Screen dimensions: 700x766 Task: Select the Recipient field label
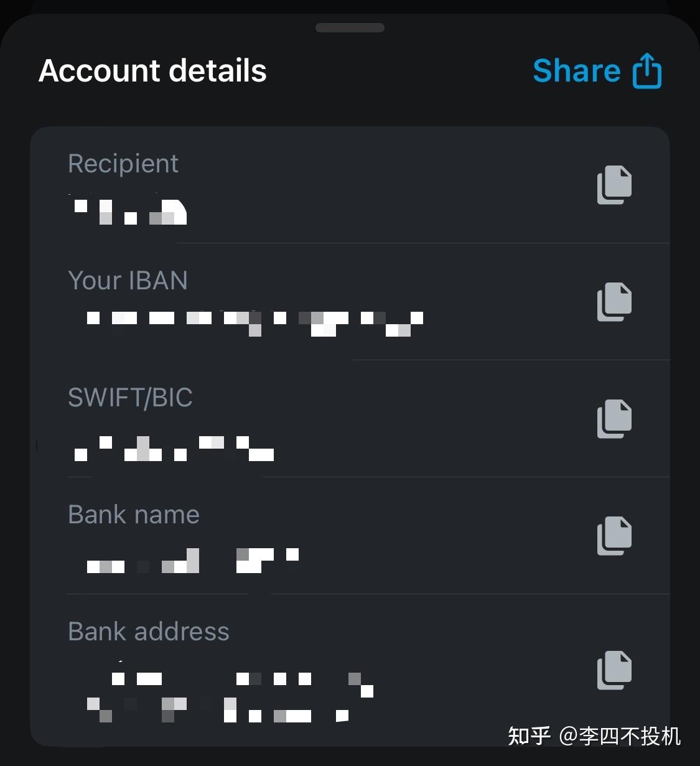pos(123,164)
